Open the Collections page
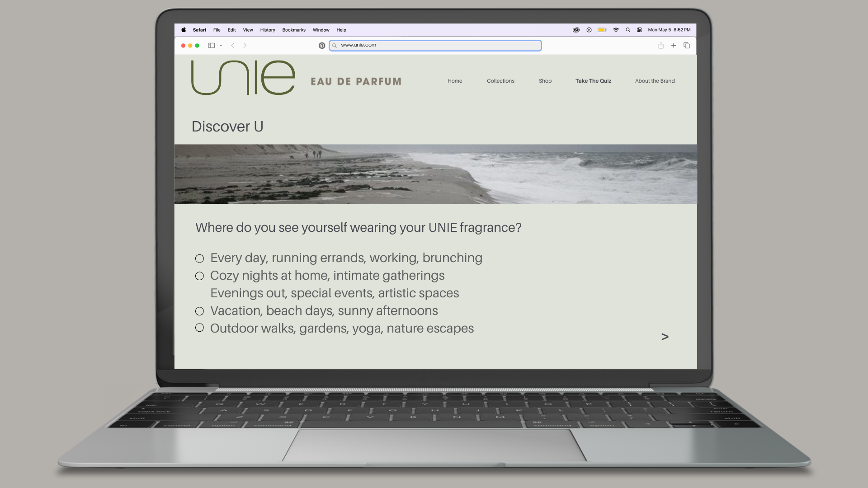Viewport: 868px width, 488px height. click(x=500, y=81)
